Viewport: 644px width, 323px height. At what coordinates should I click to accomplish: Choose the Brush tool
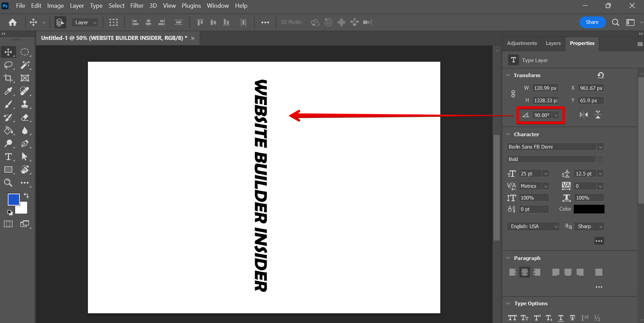tap(8, 104)
